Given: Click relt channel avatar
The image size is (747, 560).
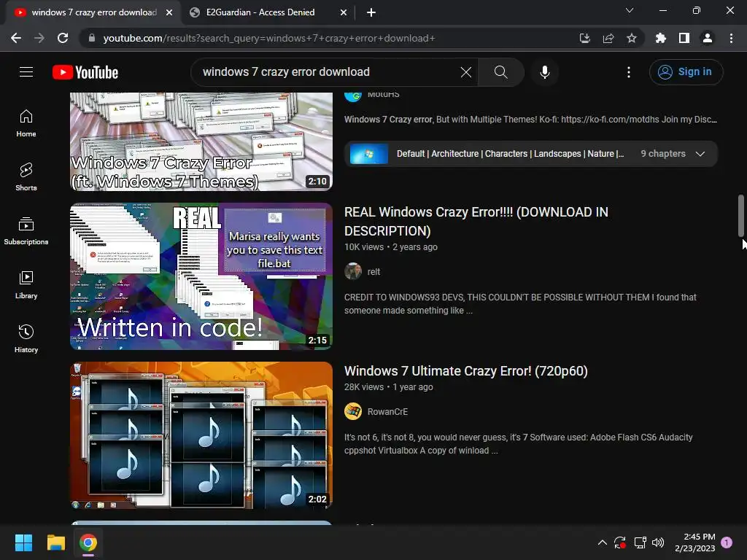Looking at the screenshot, I should pyautogui.click(x=353, y=271).
